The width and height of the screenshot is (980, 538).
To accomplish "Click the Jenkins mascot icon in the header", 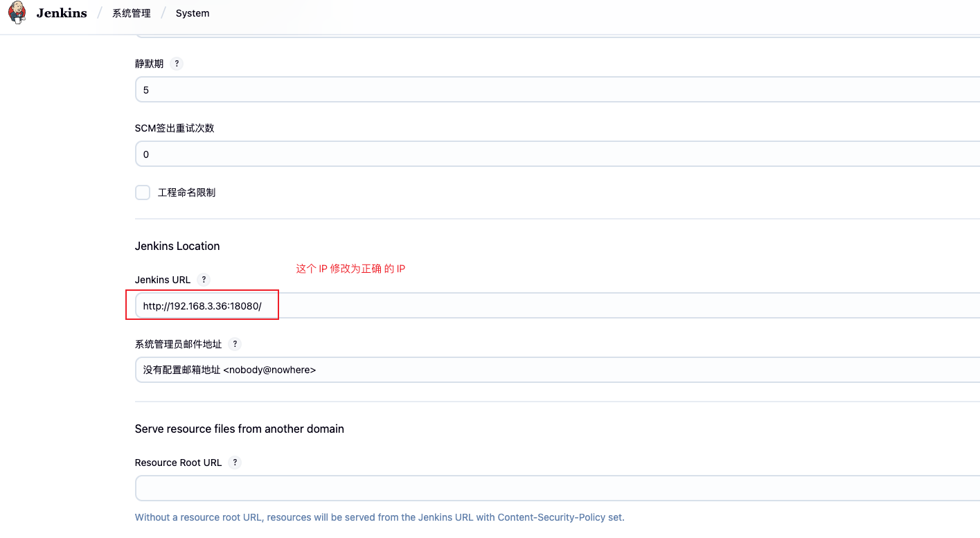I will point(17,12).
